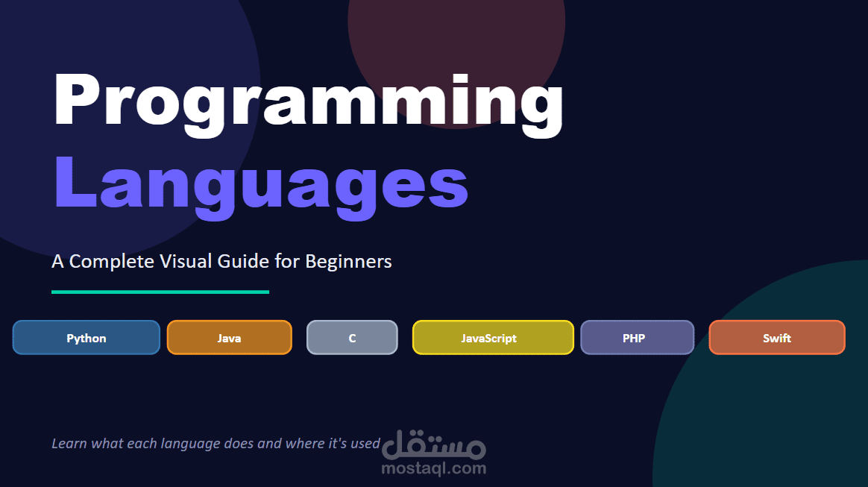868x487 pixels.
Task: Click the word "Programming" in the title
Action: [308, 105]
